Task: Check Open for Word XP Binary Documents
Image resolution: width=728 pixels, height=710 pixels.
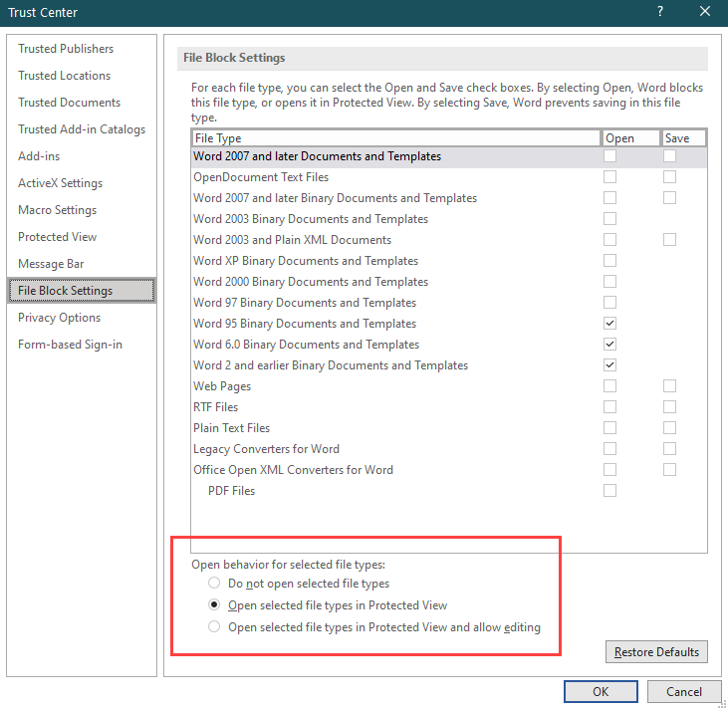Action: [609, 261]
